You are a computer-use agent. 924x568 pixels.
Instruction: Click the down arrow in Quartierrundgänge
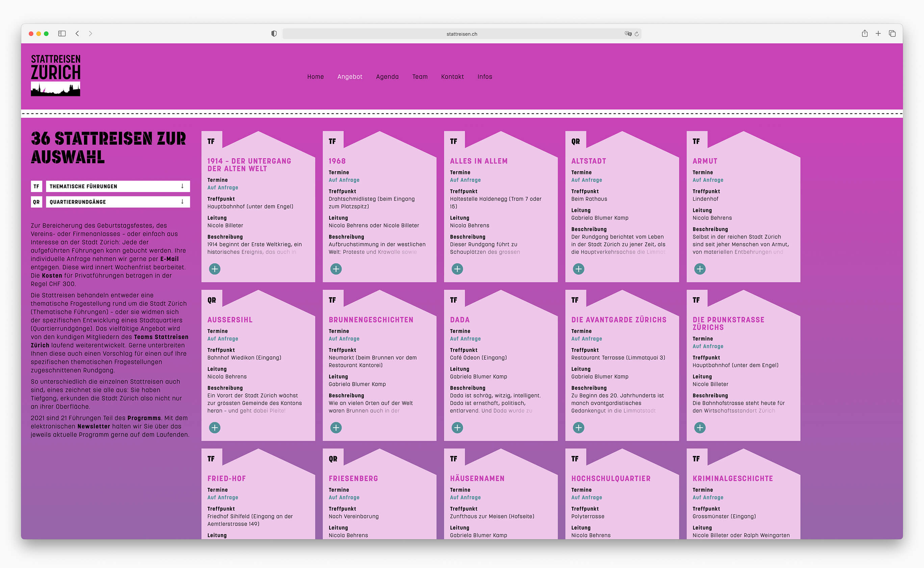(x=182, y=201)
